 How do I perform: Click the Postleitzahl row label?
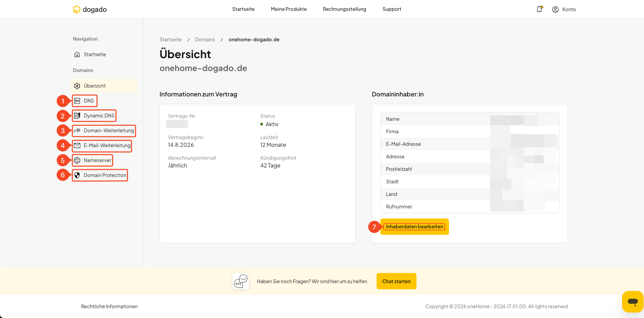[x=399, y=169]
